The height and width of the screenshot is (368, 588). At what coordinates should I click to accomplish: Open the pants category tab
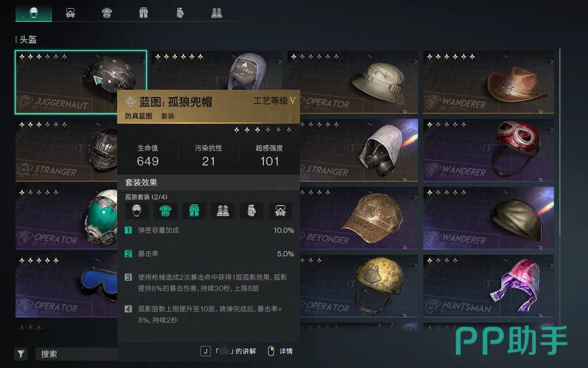coord(143,13)
